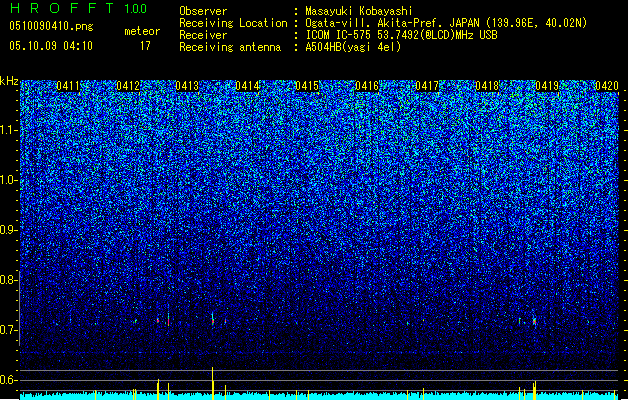Viewport: 629px width, 400px height.
Task: Click the A504HB(yagi 4el) antenna text
Action: (353, 47)
